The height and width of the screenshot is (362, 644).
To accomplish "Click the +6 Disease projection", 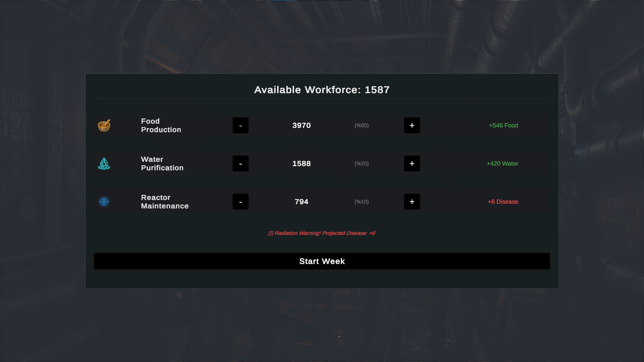I will click(503, 202).
